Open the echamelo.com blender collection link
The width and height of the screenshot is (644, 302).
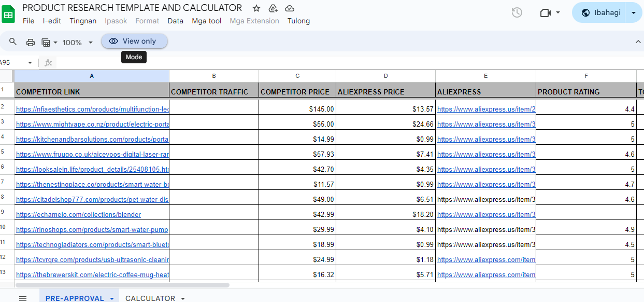[78, 214]
